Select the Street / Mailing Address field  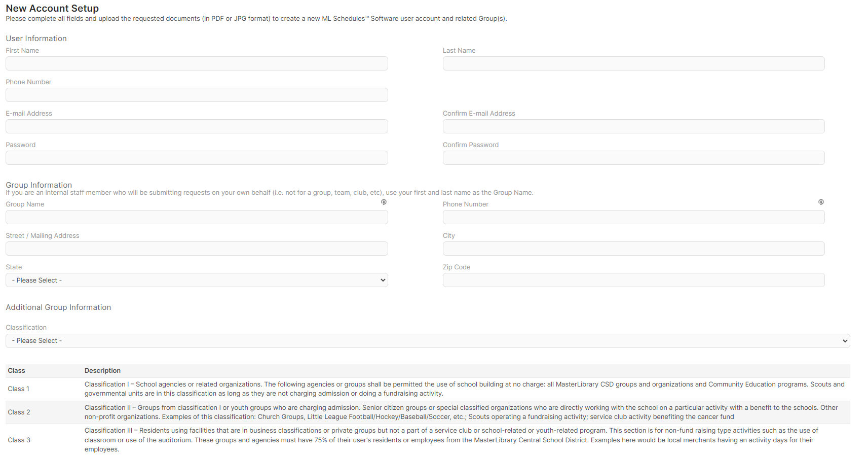tap(197, 249)
